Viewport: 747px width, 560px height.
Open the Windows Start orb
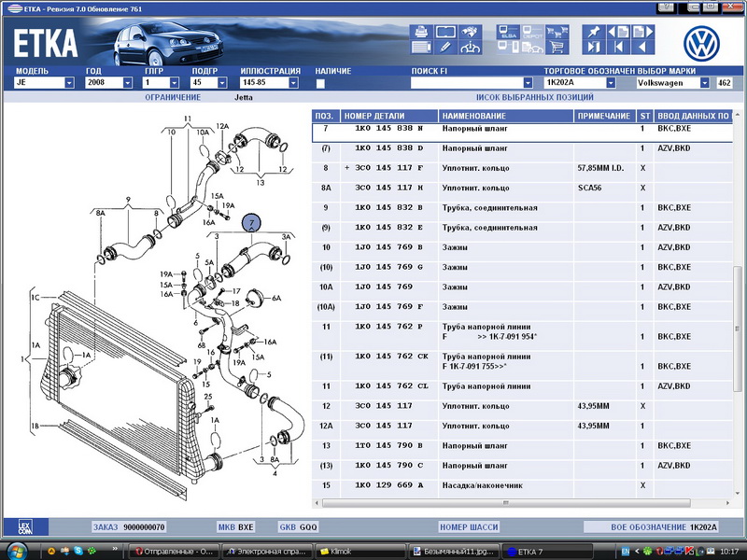pyautogui.click(x=16, y=551)
